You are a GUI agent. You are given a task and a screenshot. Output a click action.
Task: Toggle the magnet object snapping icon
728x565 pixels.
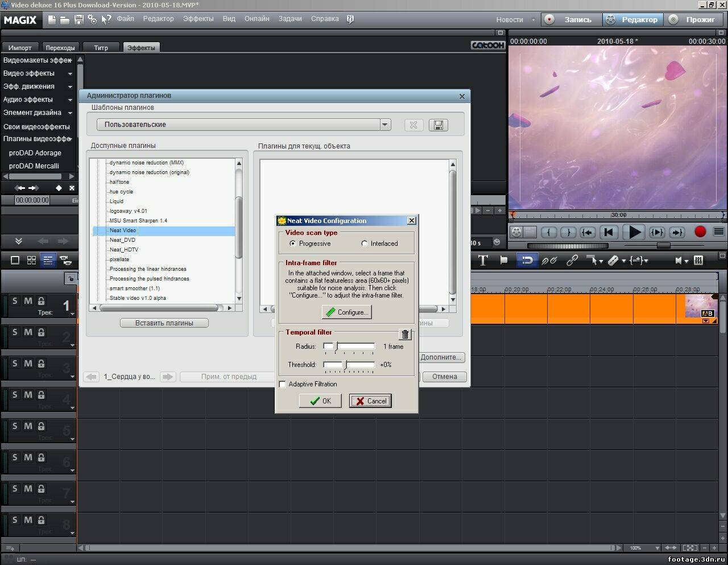pyautogui.click(x=527, y=260)
